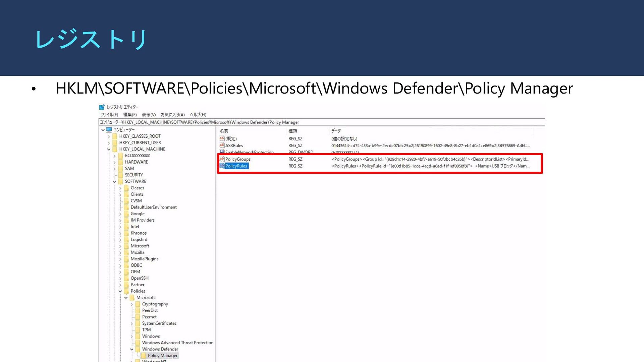Screen dimensions: 644x362
Task: Click the Registry Editor title bar icon
Action: [102, 107]
